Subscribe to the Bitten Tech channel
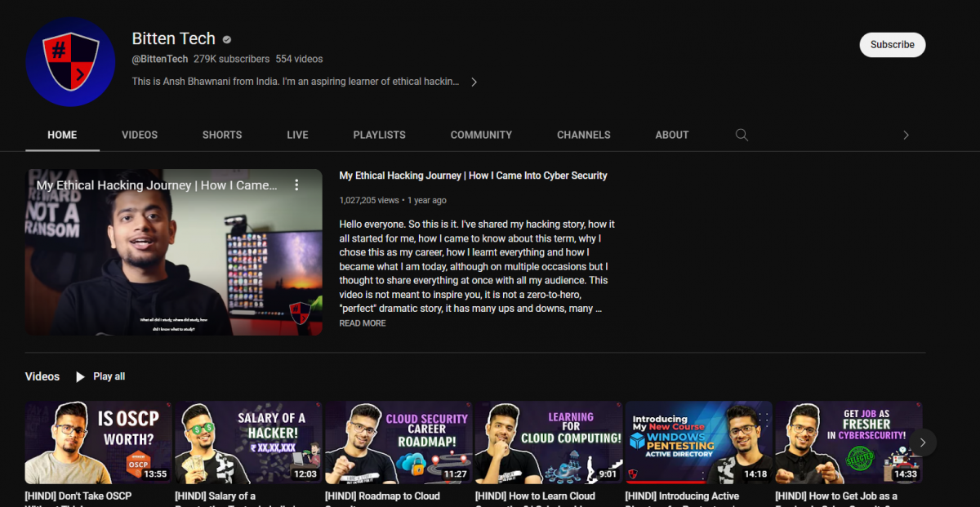980x507 pixels. [892, 45]
